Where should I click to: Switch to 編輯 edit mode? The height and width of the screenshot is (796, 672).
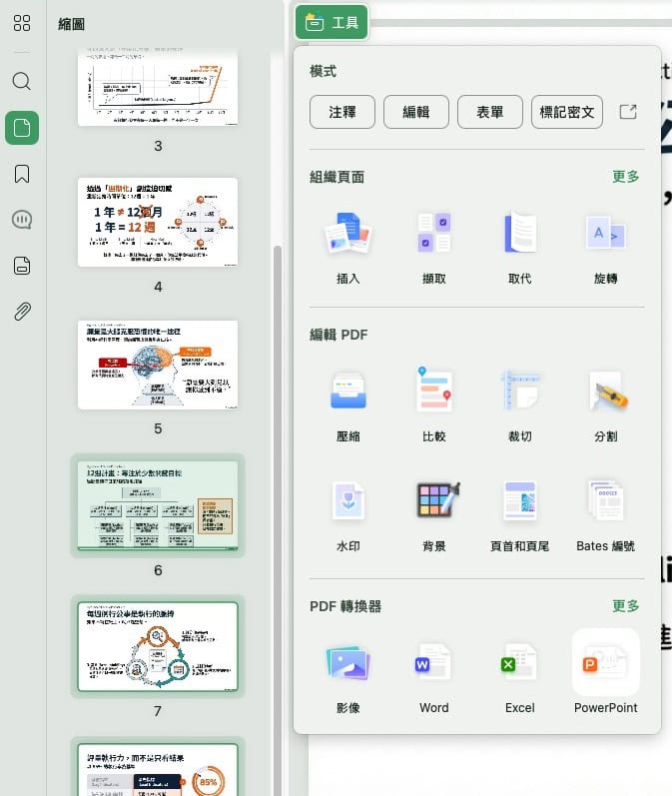click(x=416, y=112)
